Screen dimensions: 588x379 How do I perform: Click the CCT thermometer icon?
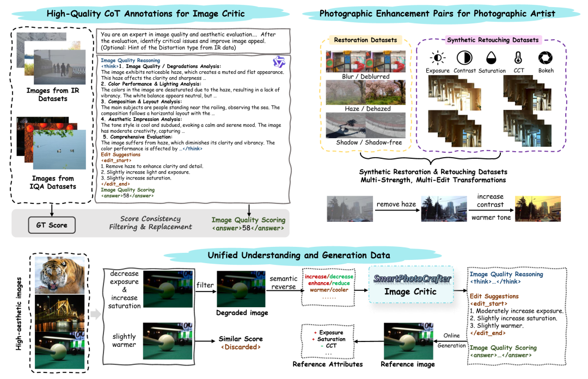click(x=518, y=58)
